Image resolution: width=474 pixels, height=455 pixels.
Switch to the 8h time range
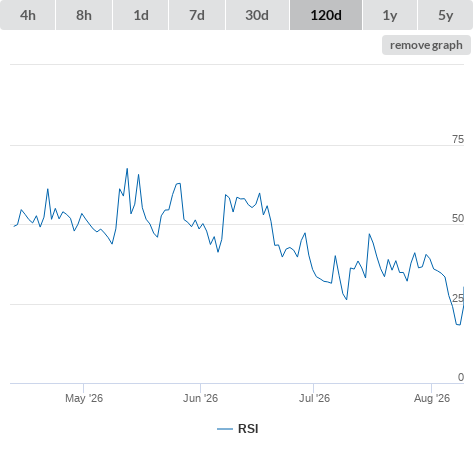pos(84,15)
